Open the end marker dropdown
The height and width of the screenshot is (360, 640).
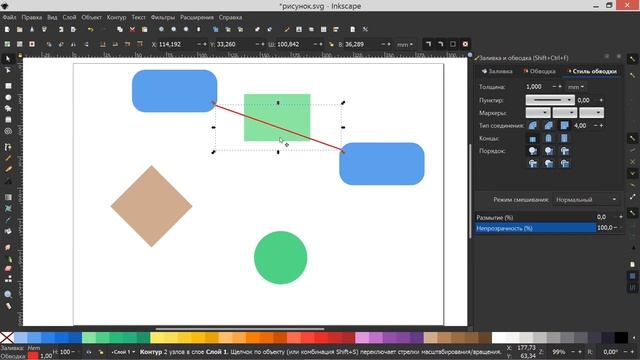591,113
